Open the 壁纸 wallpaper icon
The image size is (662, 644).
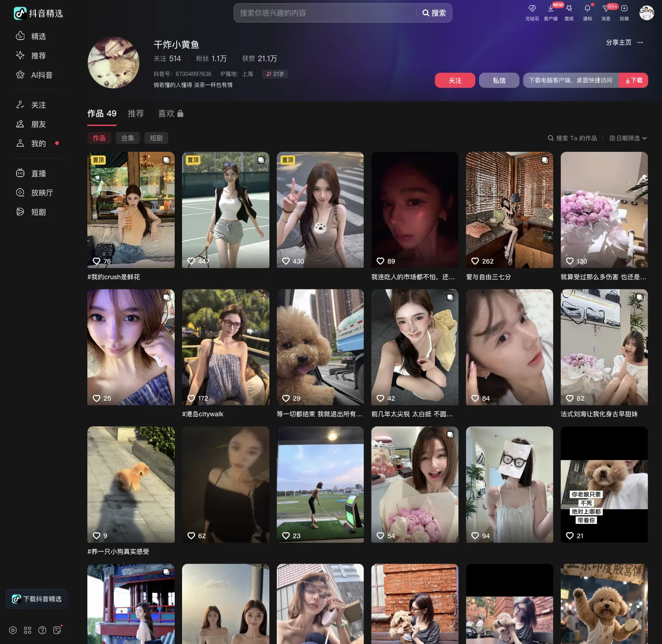(569, 12)
